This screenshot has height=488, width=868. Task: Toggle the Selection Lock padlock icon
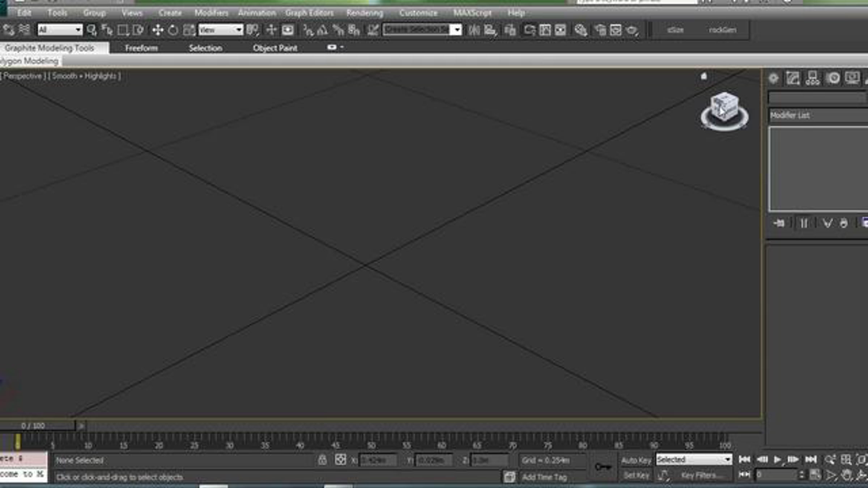click(x=322, y=460)
